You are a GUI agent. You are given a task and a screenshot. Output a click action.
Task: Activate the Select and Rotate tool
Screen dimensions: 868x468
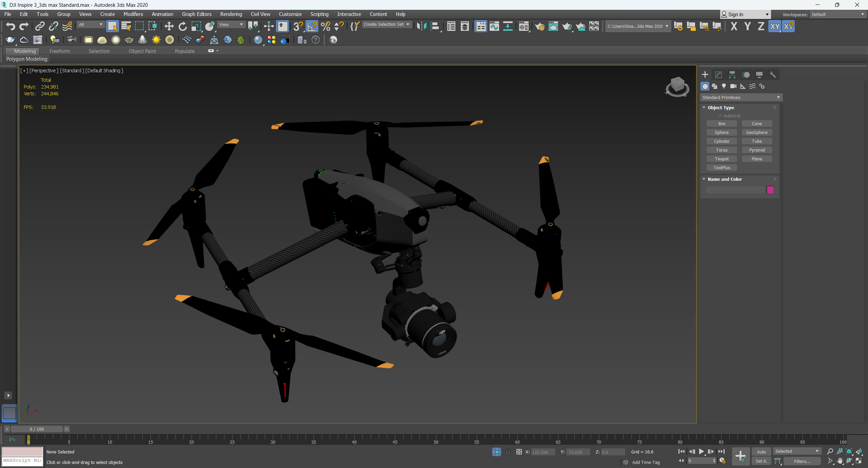[182, 26]
